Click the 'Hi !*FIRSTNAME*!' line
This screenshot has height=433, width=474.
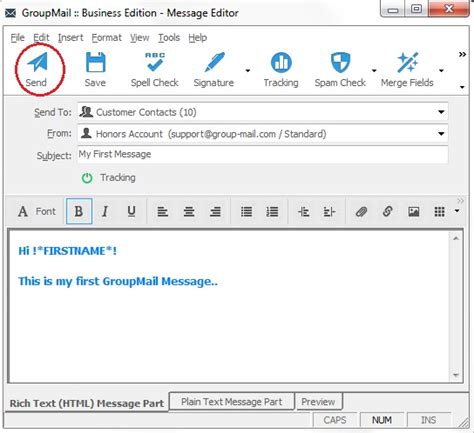[x=68, y=251]
